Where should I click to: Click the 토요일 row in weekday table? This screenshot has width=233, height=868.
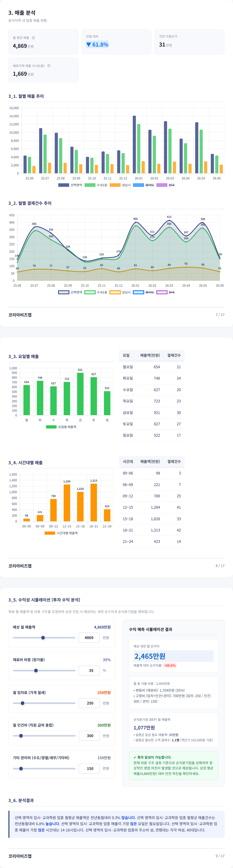click(x=152, y=424)
